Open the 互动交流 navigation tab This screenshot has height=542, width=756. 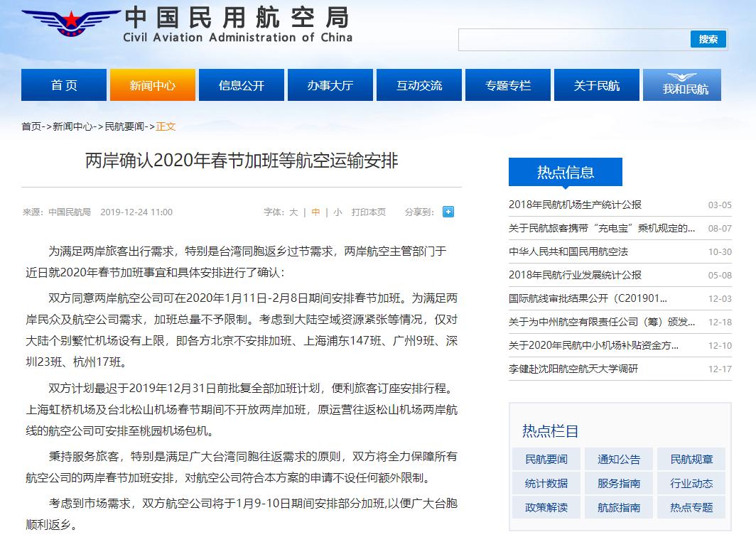pos(419,85)
